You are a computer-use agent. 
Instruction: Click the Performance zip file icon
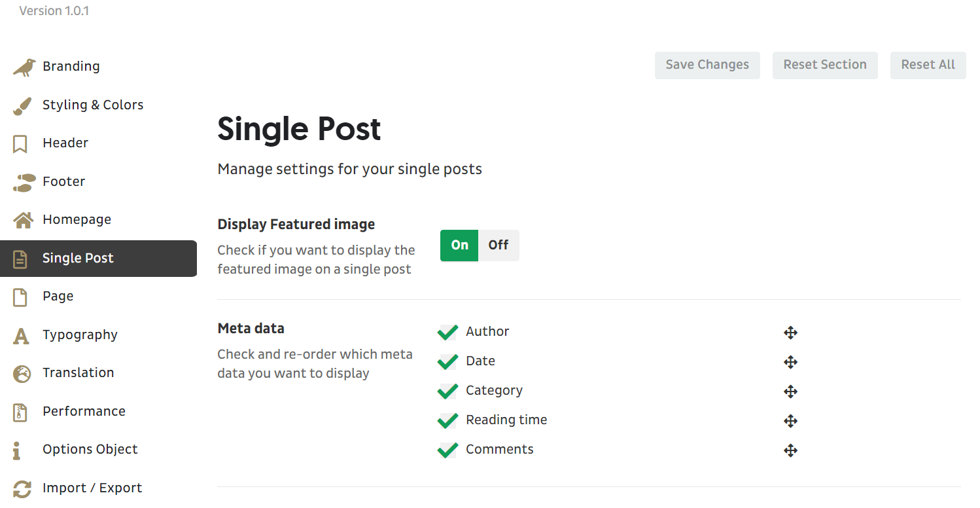pyautogui.click(x=20, y=412)
